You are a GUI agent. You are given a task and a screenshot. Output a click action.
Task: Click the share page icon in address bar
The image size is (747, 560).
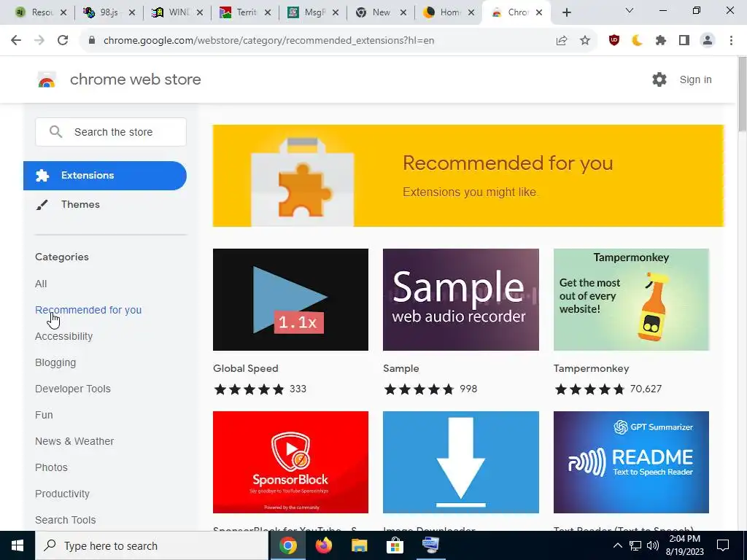[x=562, y=41]
